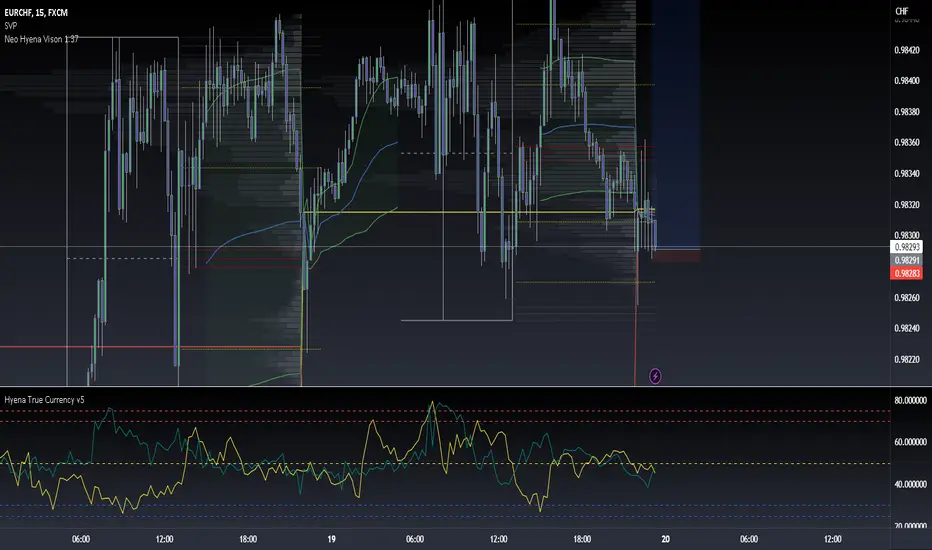Select the Neo Hyena Vison indicator label
Viewport: 932px width, 550px height.
pyautogui.click(x=41, y=39)
